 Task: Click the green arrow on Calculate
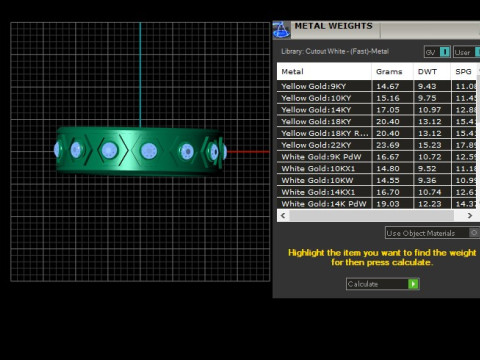tap(413, 284)
